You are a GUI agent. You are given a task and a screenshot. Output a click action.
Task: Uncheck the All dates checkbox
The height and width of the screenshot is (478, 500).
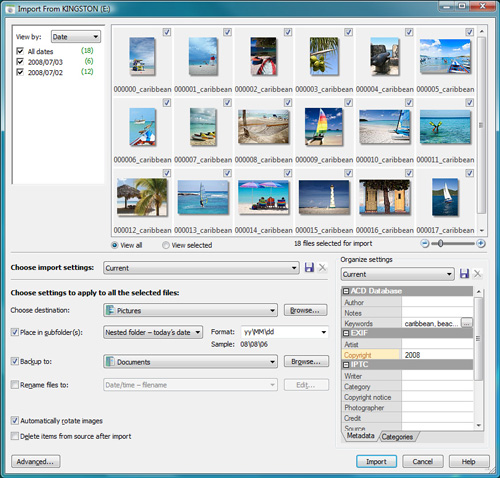20,51
